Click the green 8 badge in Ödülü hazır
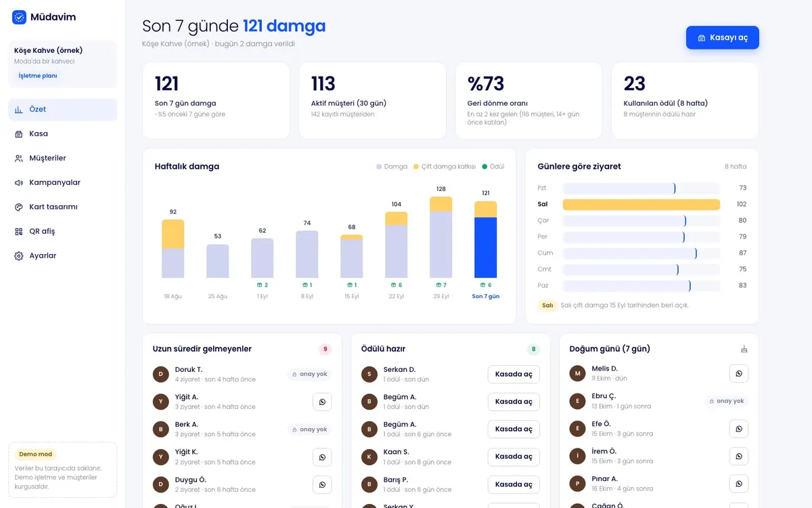The width and height of the screenshot is (812, 508). pos(534,350)
